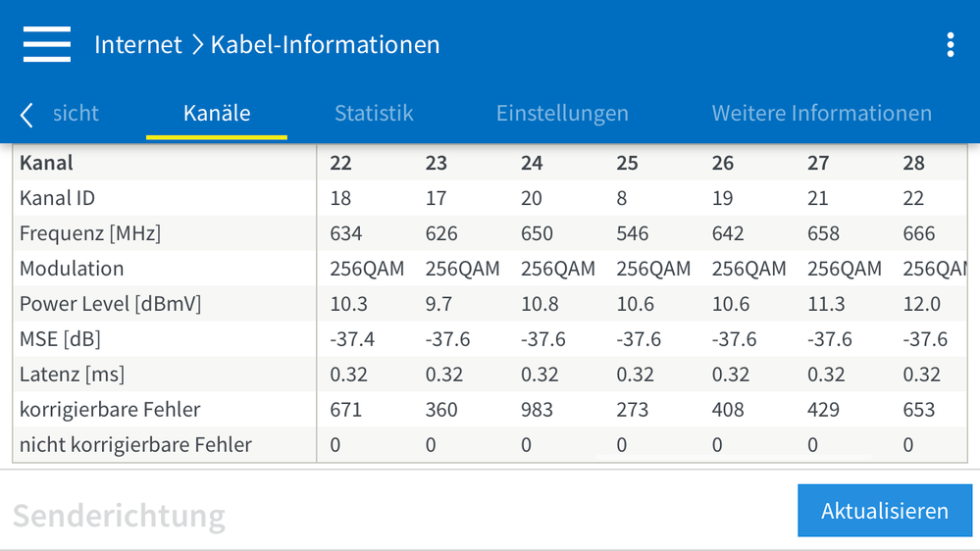Click the Kanal column header label
Viewport: 980px width, 551px height.
point(46,163)
